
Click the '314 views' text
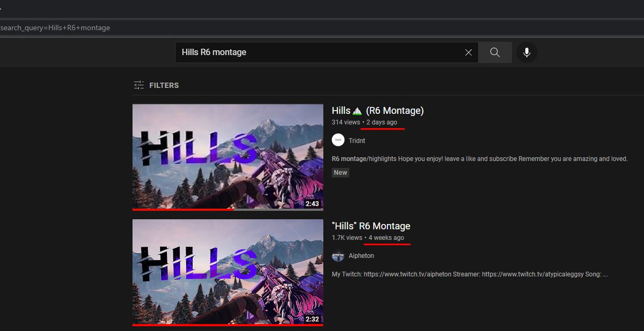click(x=346, y=122)
